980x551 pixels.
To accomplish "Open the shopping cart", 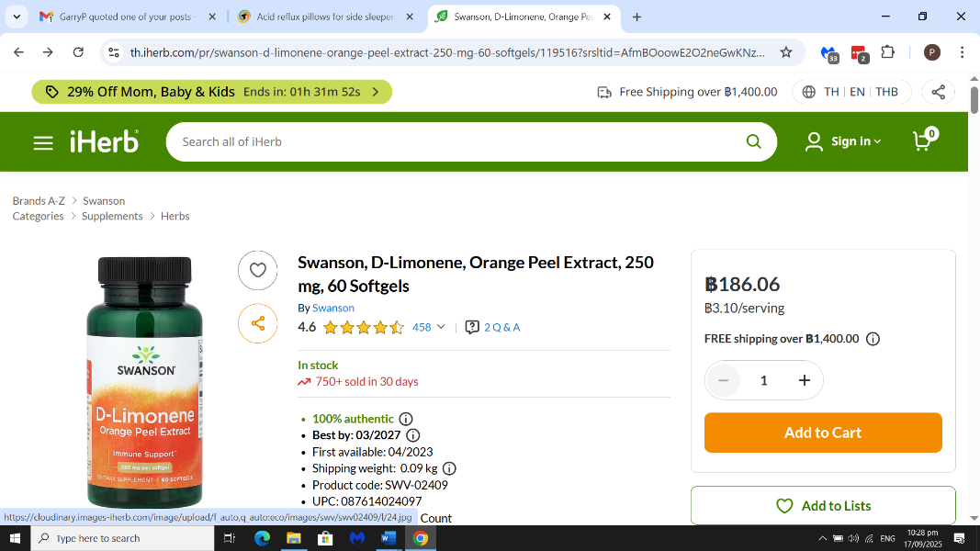I will [x=923, y=141].
